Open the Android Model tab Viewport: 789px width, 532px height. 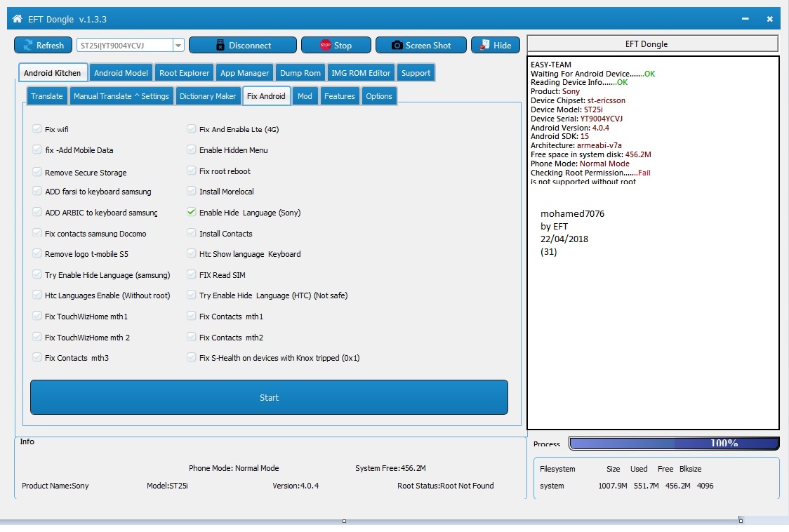tap(121, 73)
